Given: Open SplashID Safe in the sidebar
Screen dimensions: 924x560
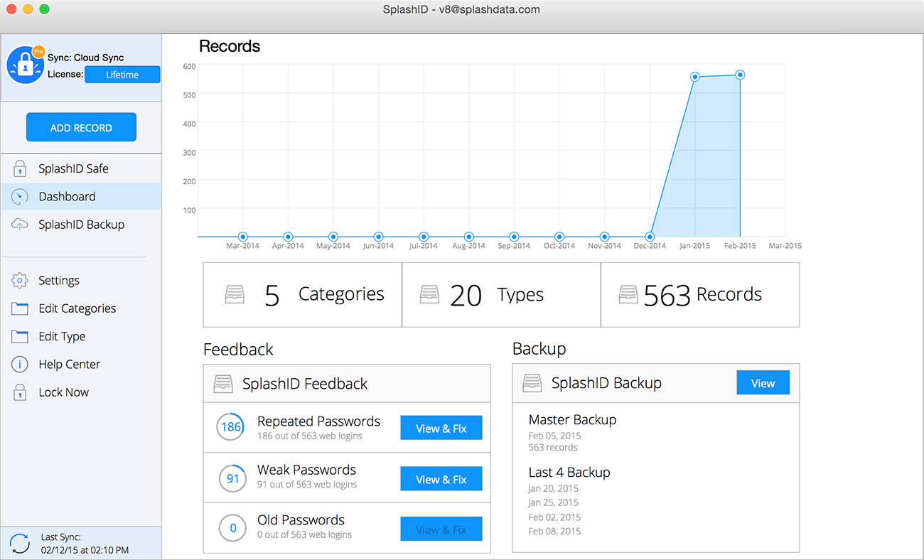Looking at the screenshot, I should click(x=81, y=169).
